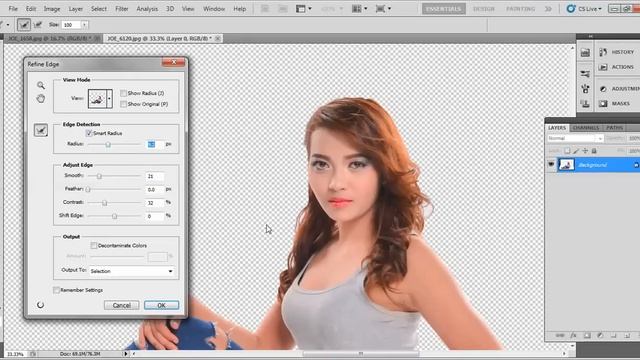
Task: Open the File menu
Action: 13,9
